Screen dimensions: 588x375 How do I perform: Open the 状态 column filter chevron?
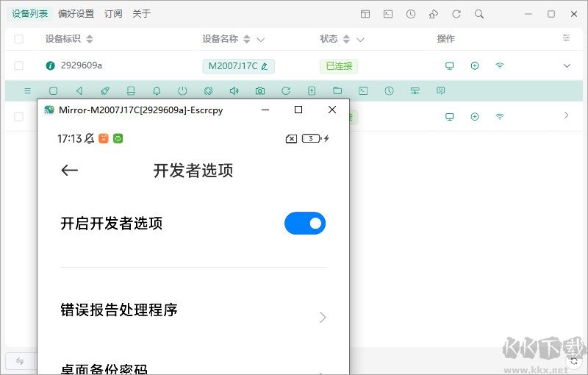[360, 40]
